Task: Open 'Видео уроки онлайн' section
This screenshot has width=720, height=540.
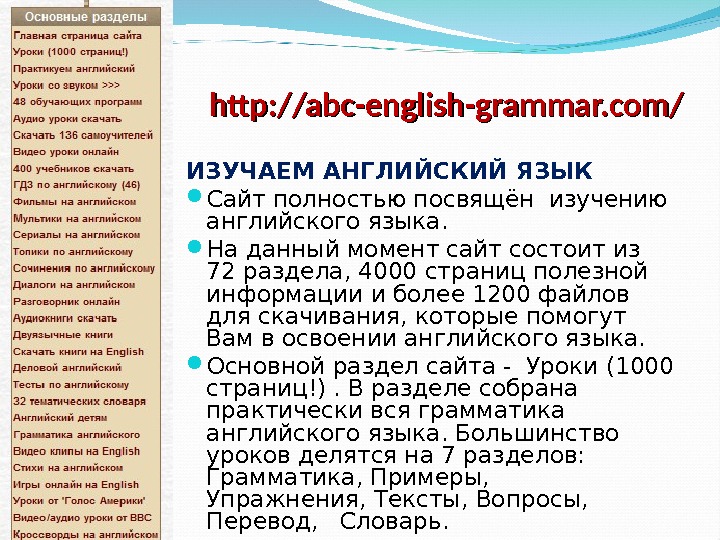Action: 66,152
